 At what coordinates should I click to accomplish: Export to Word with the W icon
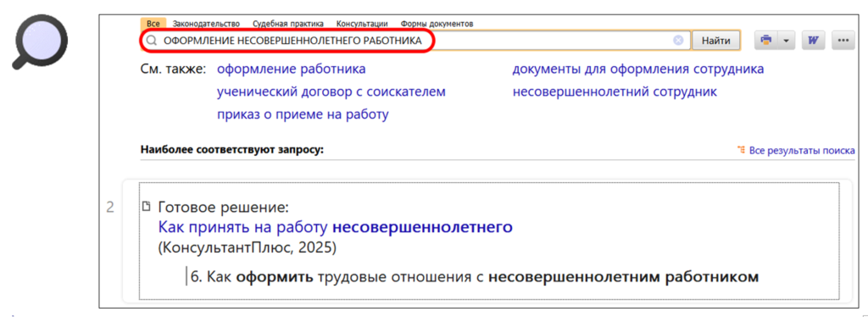[813, 41]
